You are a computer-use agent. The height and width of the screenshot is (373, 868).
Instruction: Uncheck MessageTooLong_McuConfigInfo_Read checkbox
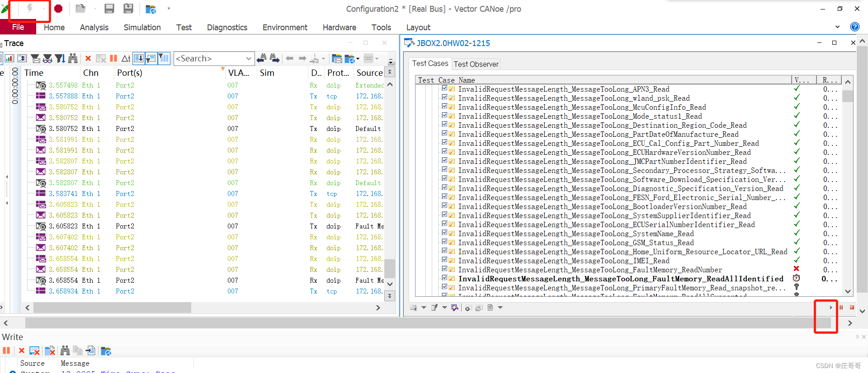445,107
